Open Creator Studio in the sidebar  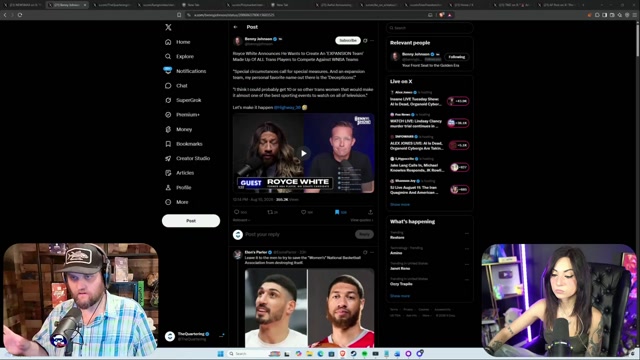(188, 158)
